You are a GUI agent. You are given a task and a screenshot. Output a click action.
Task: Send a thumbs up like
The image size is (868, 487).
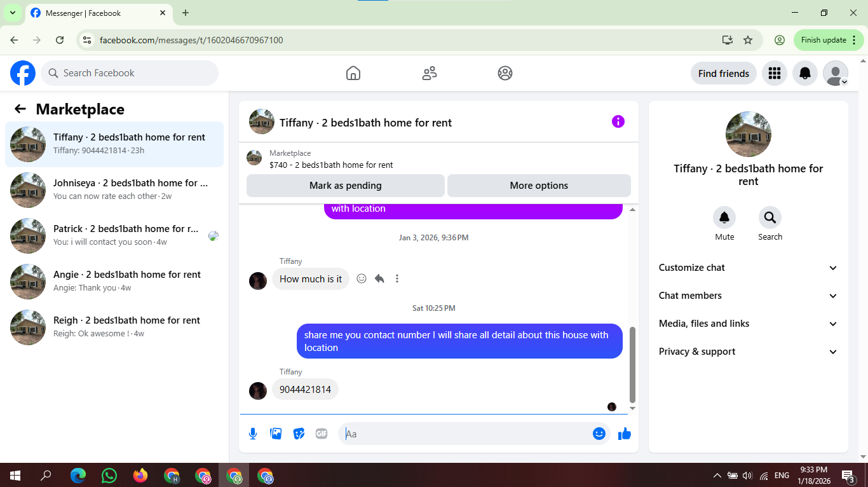tap(625, 434)
